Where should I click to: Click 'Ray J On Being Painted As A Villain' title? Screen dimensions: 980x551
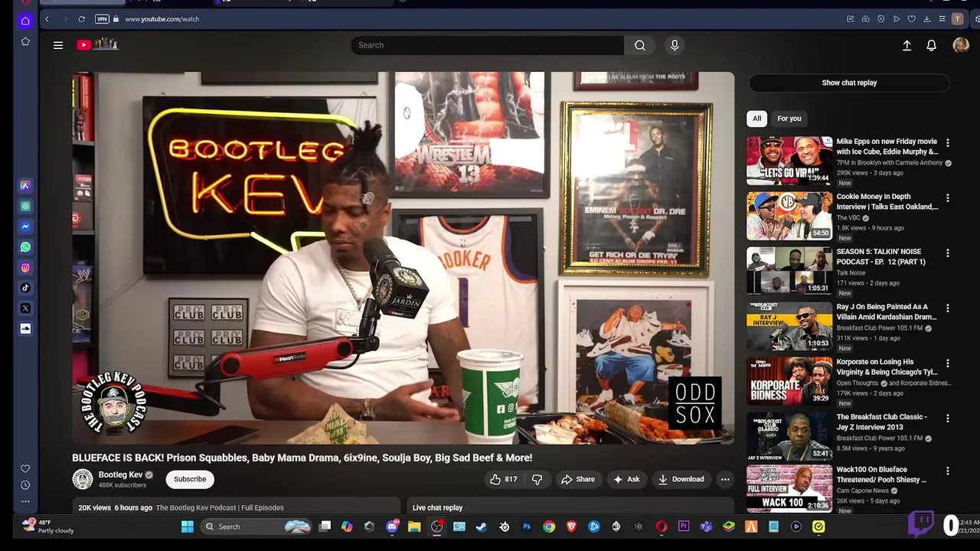pyautogui.click(x=887, y=311)
